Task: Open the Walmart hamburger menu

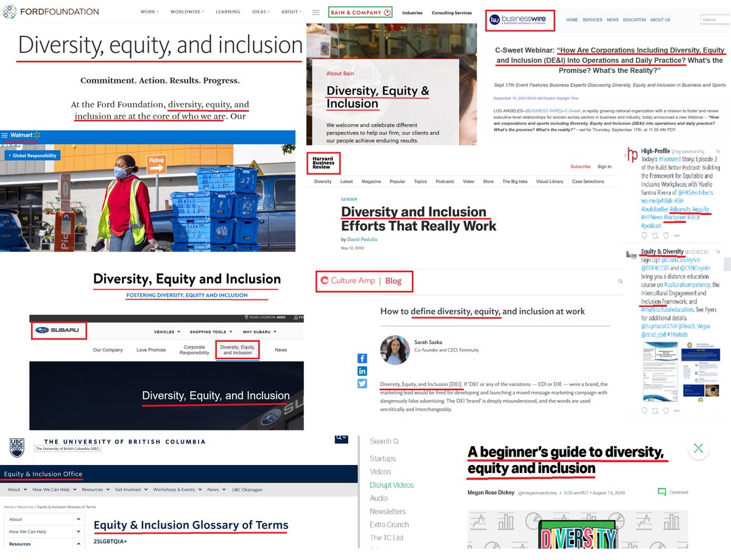Action: 5,135
